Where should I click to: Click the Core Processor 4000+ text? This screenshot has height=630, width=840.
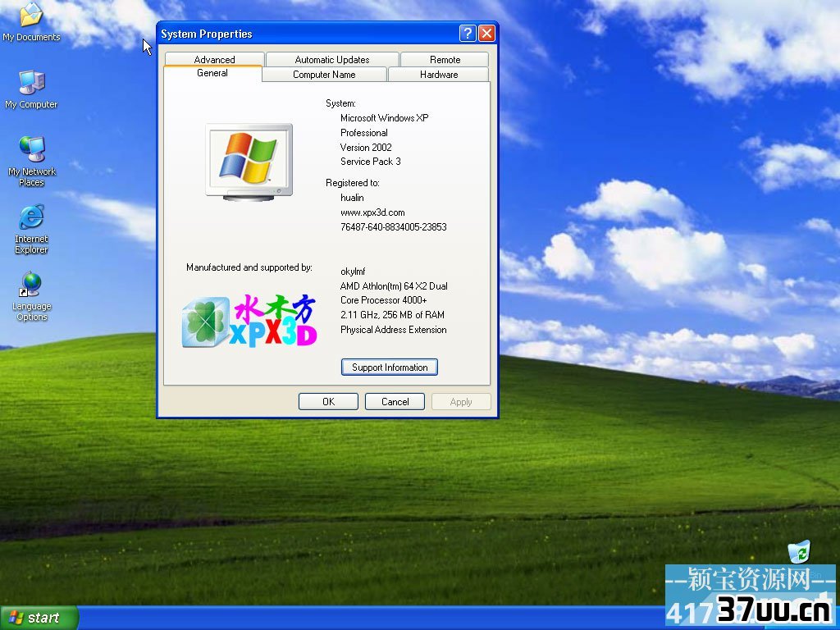point(384,300)
